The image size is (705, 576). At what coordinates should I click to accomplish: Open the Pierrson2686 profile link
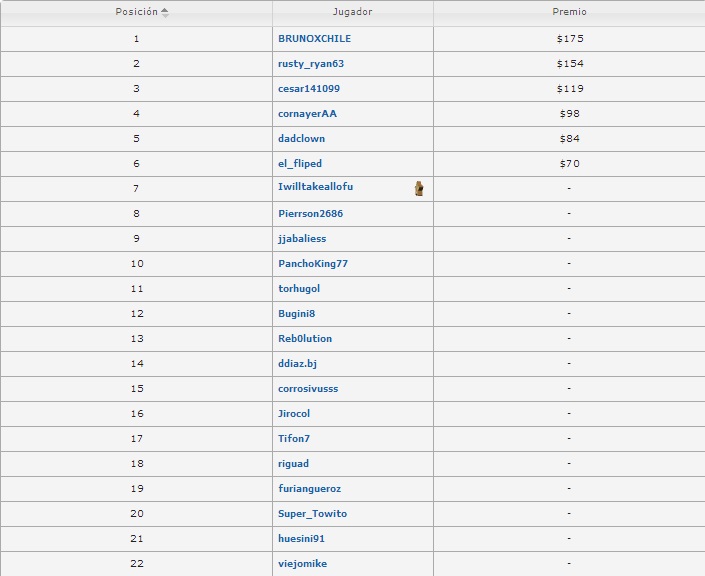tap(310, 214)
